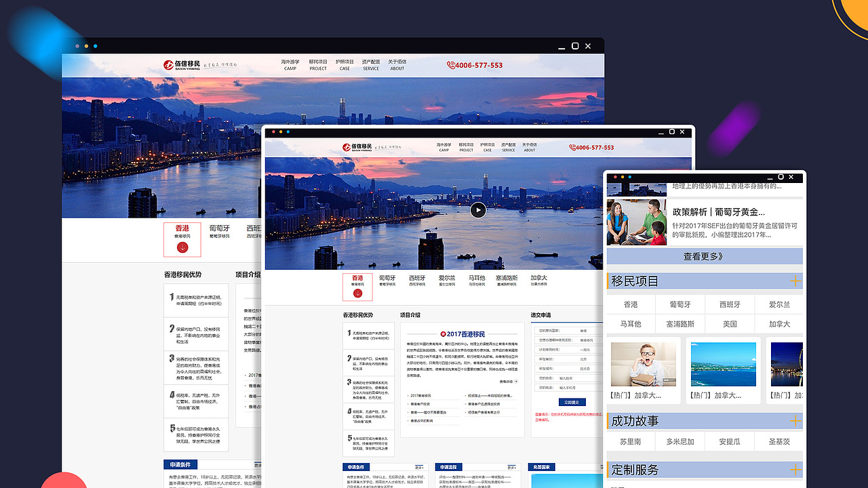
Task: Click 爱尔兰 cell in mobile 移民项目 grid
Action: coord(779,304)
